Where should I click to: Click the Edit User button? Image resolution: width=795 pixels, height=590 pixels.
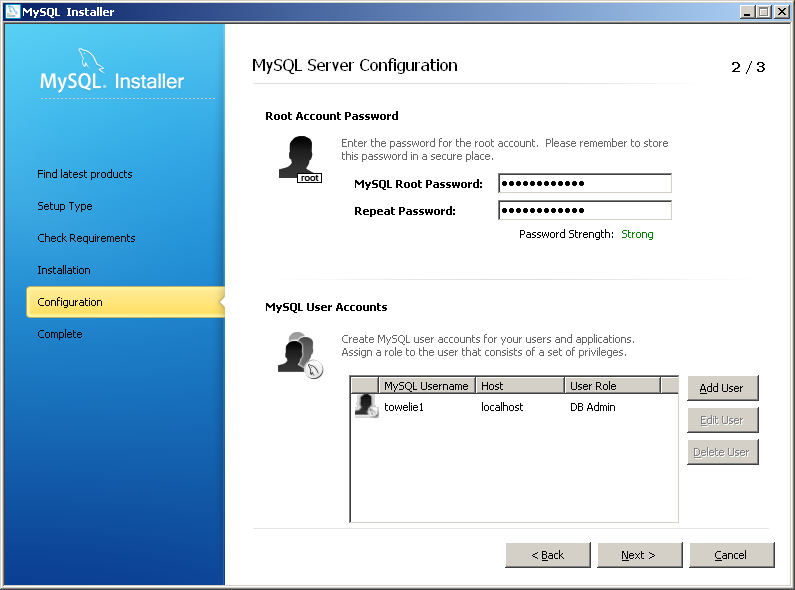pos(722,420)
